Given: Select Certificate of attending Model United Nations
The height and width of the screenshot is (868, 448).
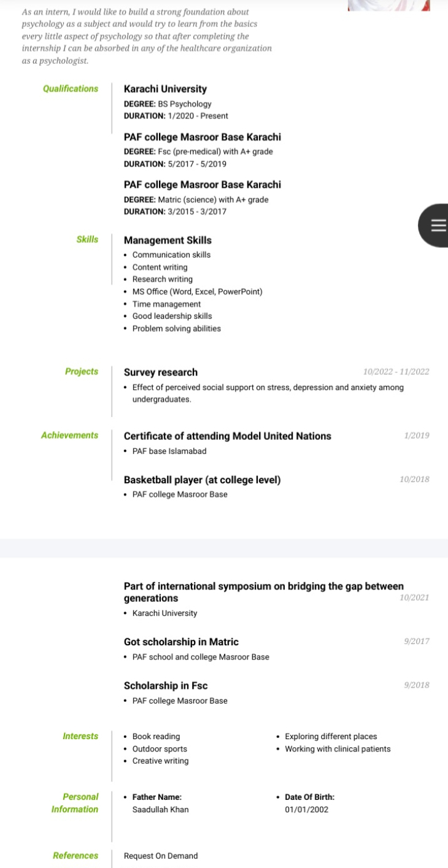Looking at the screenshot, I should point(228,436).
